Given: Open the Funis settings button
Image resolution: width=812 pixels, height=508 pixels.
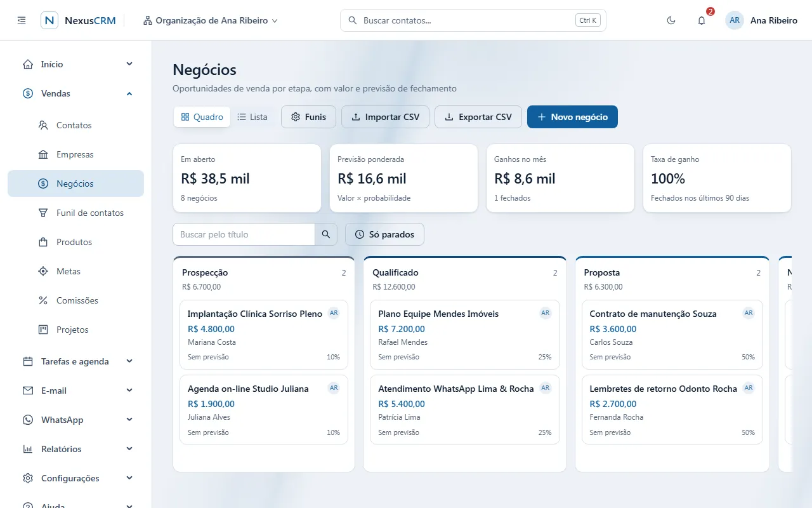Looking at the screenshot, I should [x=308, y=117].
